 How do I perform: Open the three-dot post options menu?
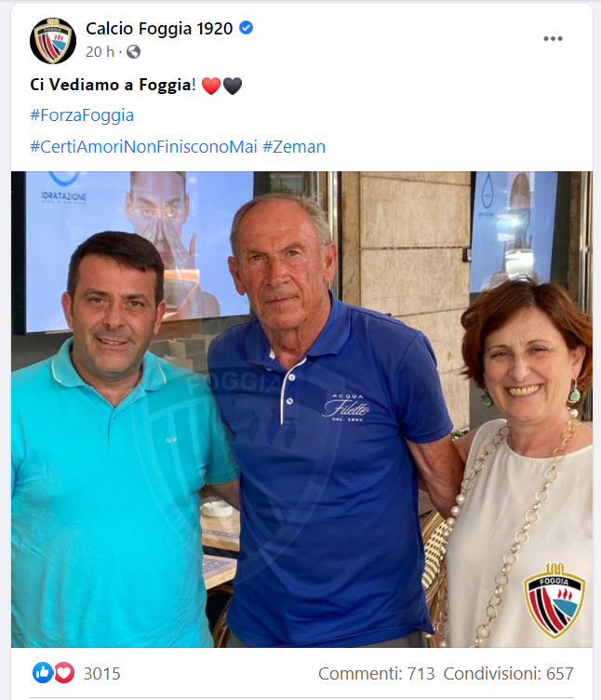[553, 39]
